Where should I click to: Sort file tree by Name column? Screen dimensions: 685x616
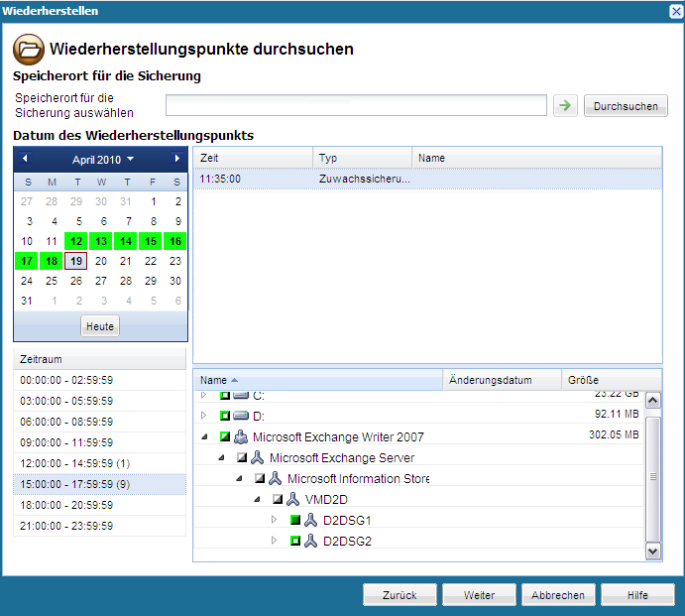[x=318, y=380]
